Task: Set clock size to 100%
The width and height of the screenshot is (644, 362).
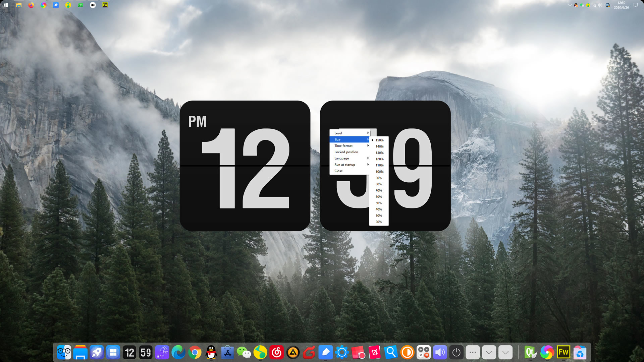Action: point(379,172)
